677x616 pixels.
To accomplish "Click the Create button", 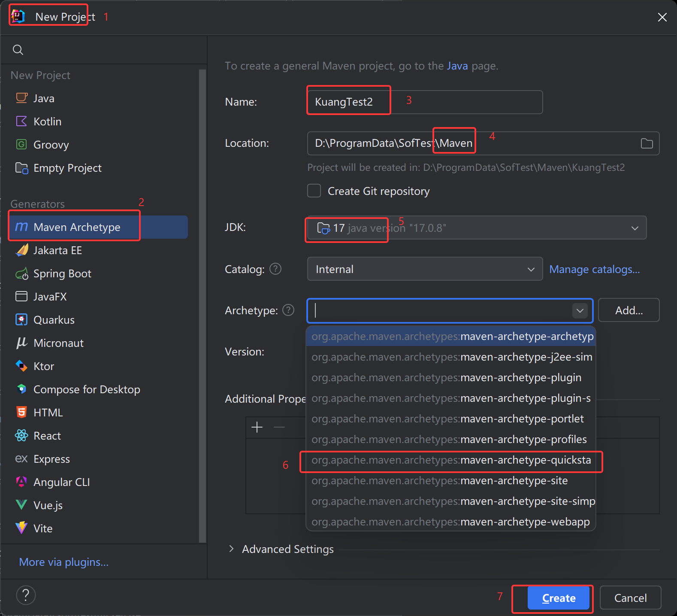I will (x=559, y=598).
